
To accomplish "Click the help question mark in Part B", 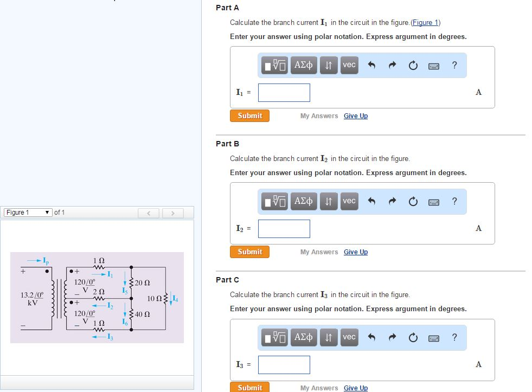I will pos(454,201).
